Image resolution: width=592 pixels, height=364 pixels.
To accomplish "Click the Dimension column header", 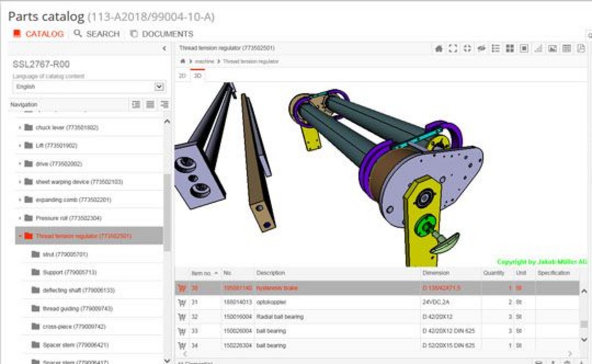I will [x=436, y=272].
